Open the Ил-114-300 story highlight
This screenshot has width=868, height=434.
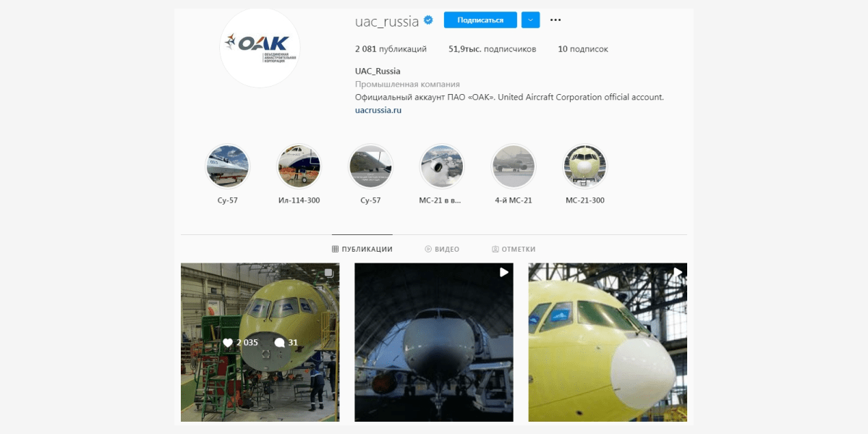pos(299,166)
